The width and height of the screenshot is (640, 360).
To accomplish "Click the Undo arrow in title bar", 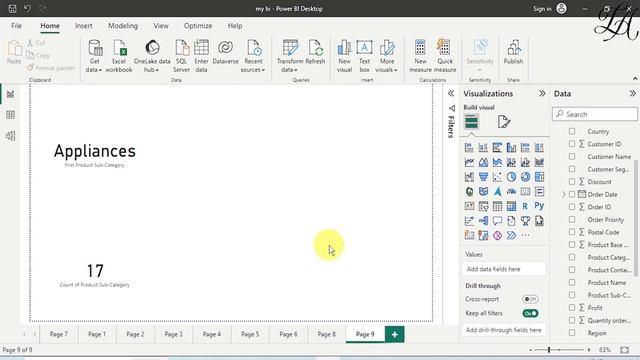I will pyautogui.click(x=27, y=9).
